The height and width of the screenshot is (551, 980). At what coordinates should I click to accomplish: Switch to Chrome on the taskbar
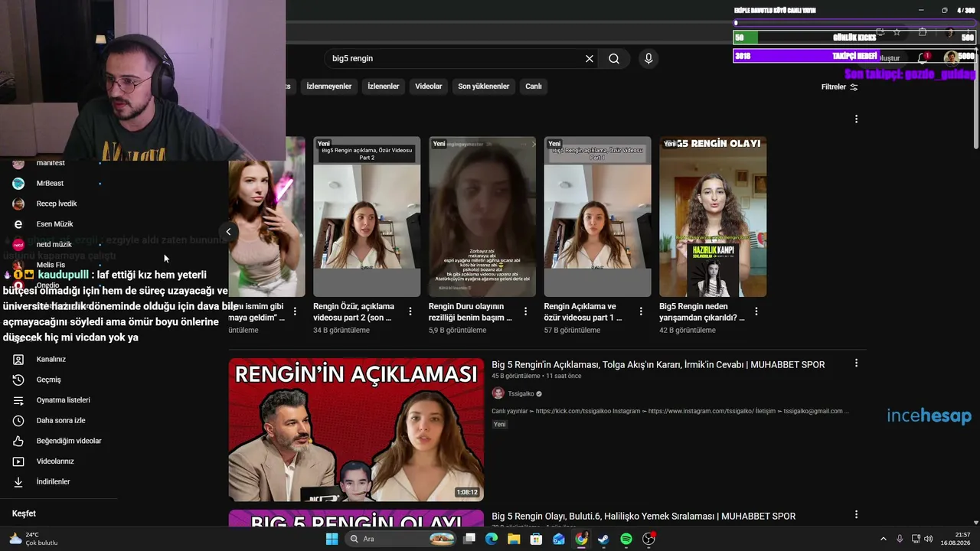pyautogui.click(x=581, y=539)
